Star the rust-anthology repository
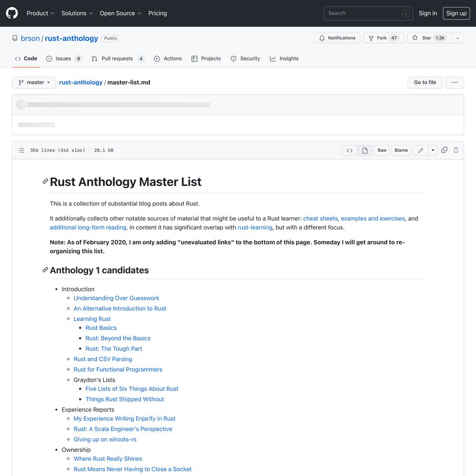 (x=429, y=38)
